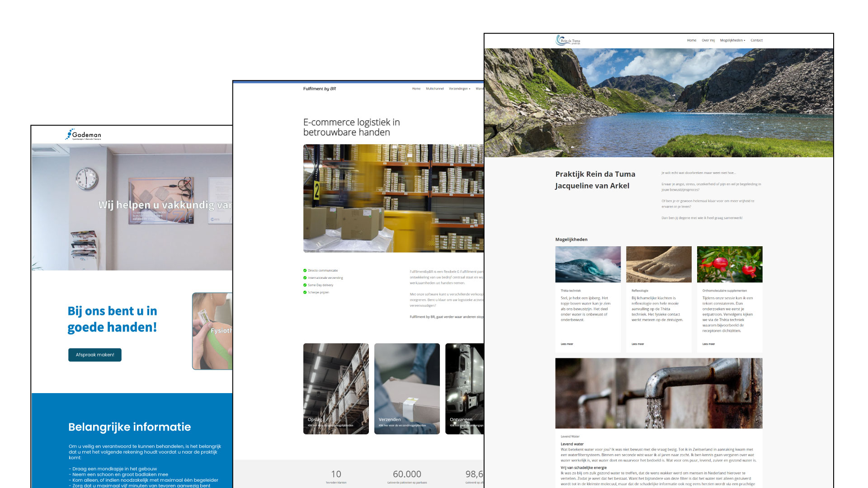Click the Fysiotherapie taping image card
868x488 pixels.
pos(212,331)
